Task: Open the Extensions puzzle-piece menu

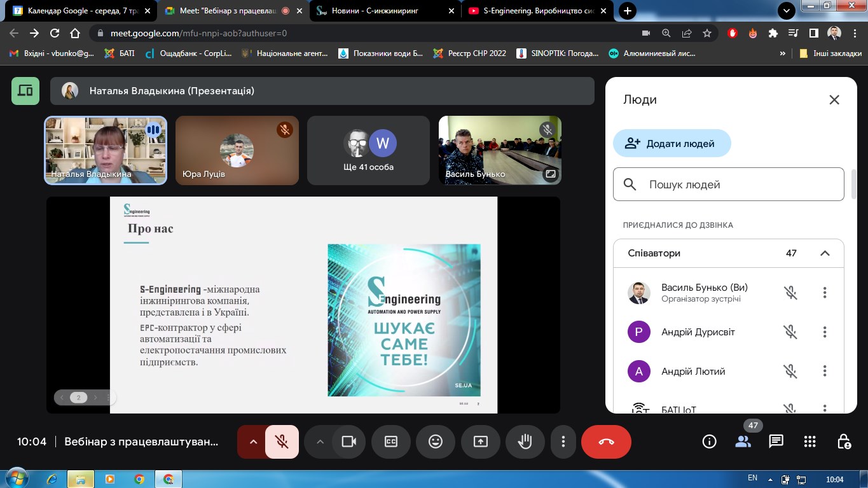Action: (773, 33)
